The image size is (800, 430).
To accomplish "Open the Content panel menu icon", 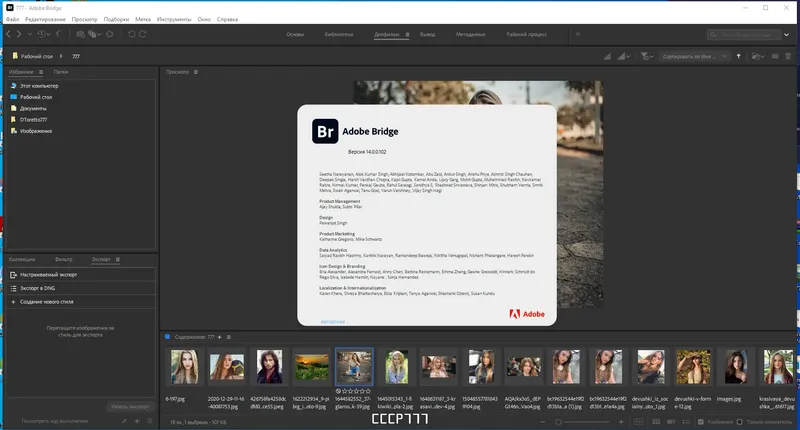I will click(x=229, y=337).
